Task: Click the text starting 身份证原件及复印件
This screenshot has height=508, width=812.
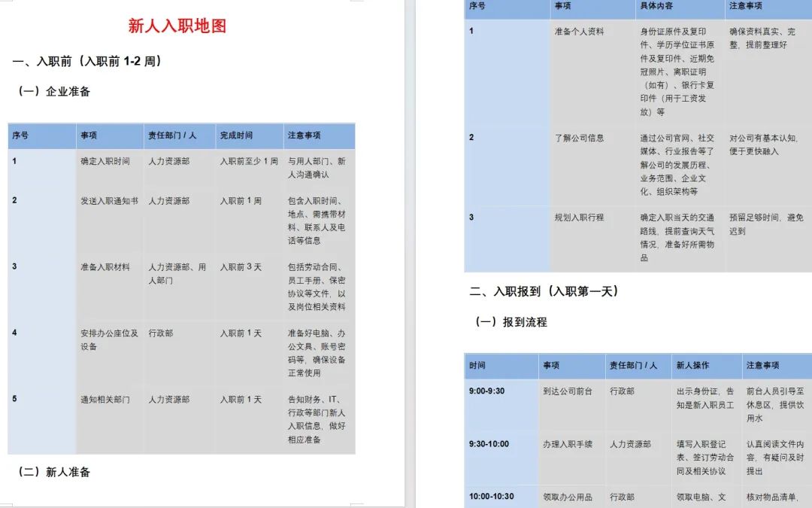Action: [x=677, y=71]
